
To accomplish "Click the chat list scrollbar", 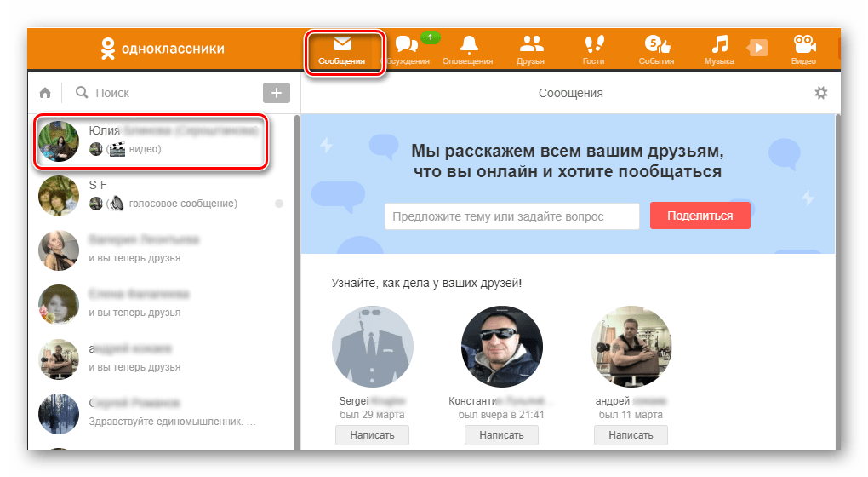I will (297, 281).
